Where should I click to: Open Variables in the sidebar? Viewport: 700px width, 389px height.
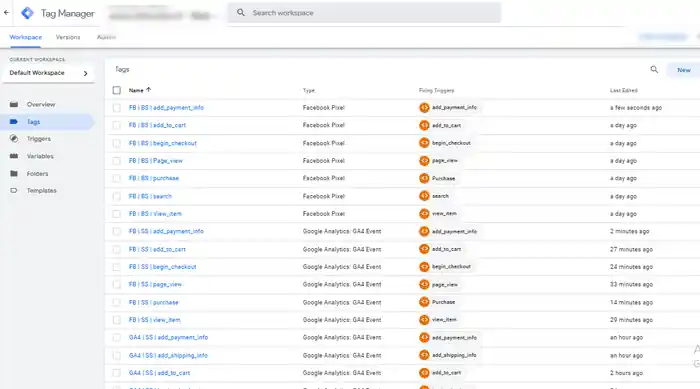[x=40, y=156]
